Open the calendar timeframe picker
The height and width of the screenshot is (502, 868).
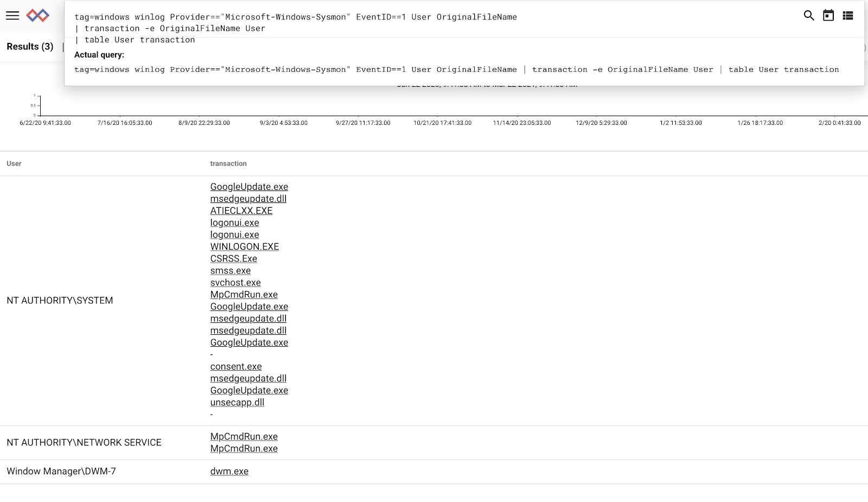coord(828,16)
